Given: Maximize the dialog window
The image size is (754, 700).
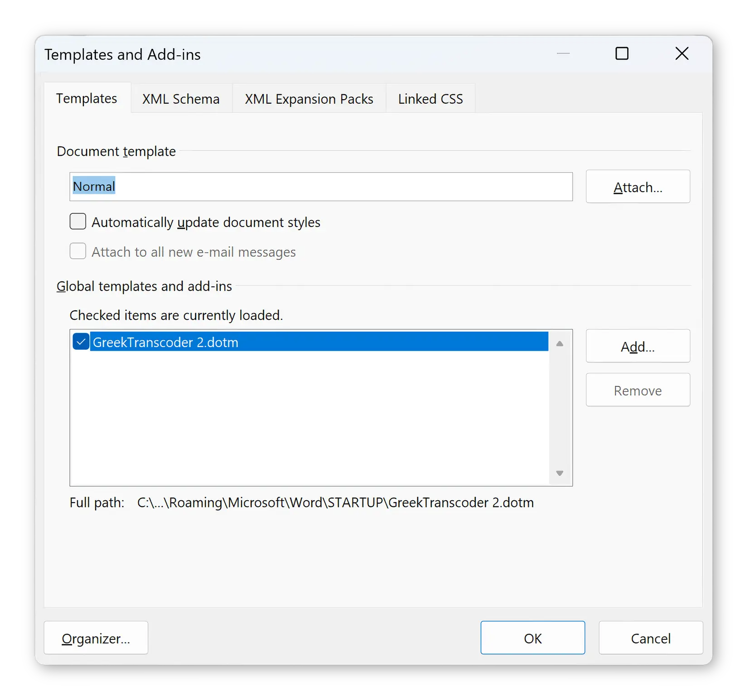Looking at the screenshot, I should click(622, 53).
